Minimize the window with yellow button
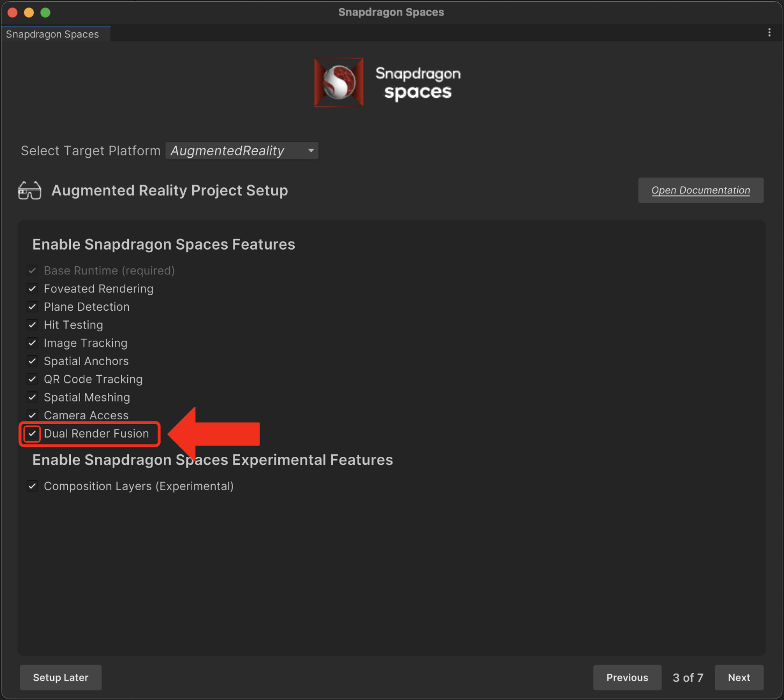The width and height of the screenshot is (784, 700). tap(29, 12)
